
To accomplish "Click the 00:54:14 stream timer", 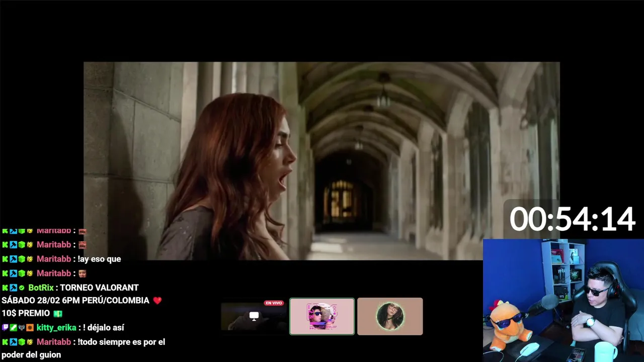I will [x=573, y=219].
